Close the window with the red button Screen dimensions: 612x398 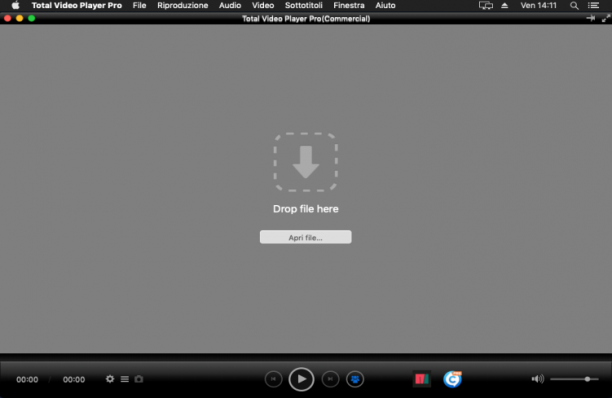pyautogui.click(x=7, y=18)
